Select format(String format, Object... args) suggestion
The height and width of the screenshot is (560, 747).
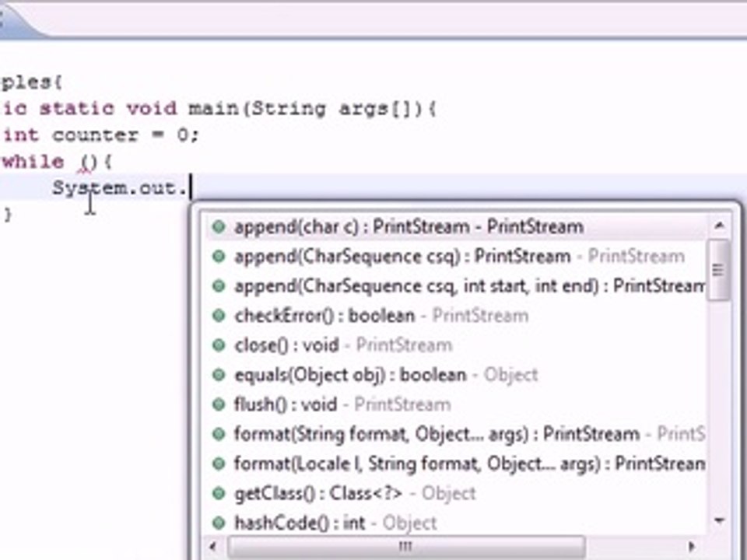coord(457,434)
